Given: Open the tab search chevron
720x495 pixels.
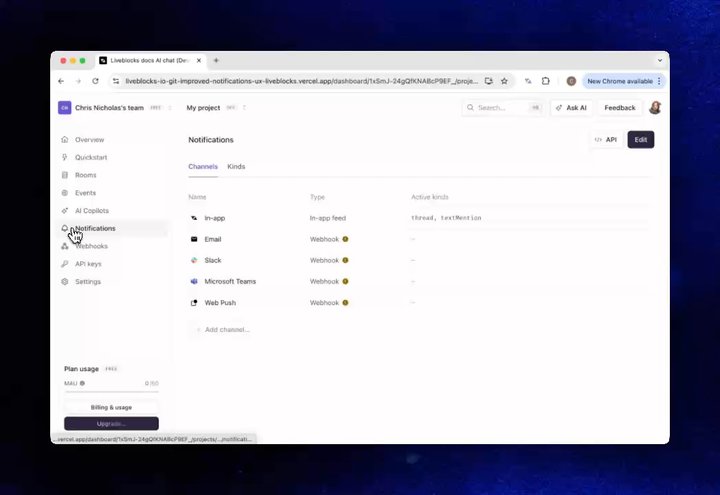Looking at the screenshot, I should tap(660, 61).
